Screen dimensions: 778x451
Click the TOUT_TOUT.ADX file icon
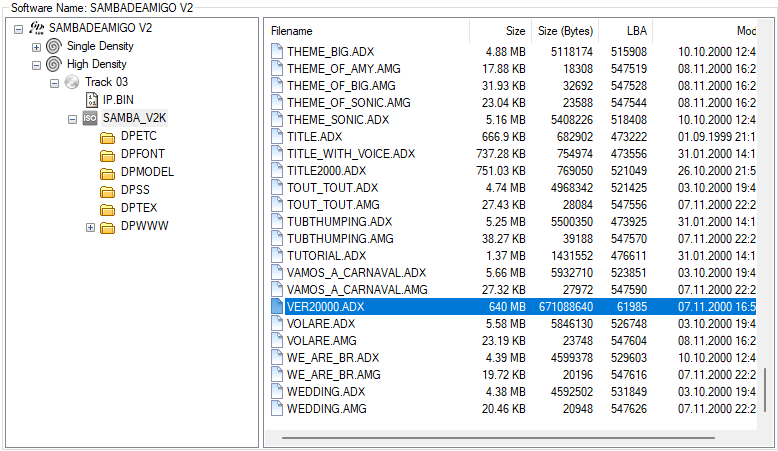coord(277,188)
